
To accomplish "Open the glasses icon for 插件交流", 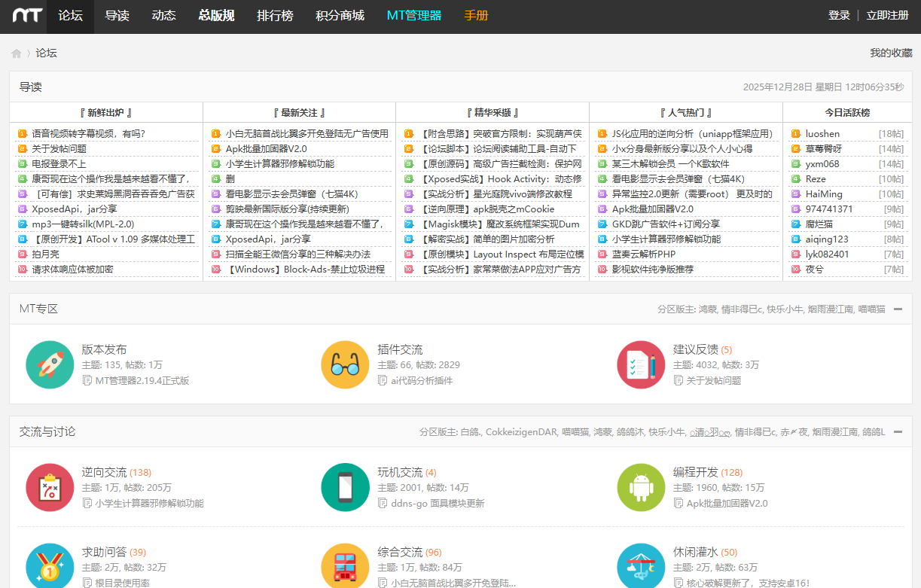I will coord(345,364).
